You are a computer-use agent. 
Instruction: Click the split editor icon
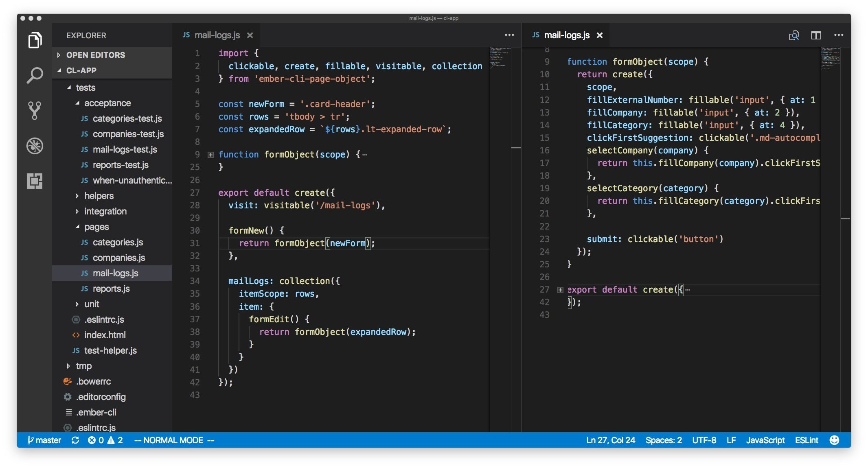(815, 35)
